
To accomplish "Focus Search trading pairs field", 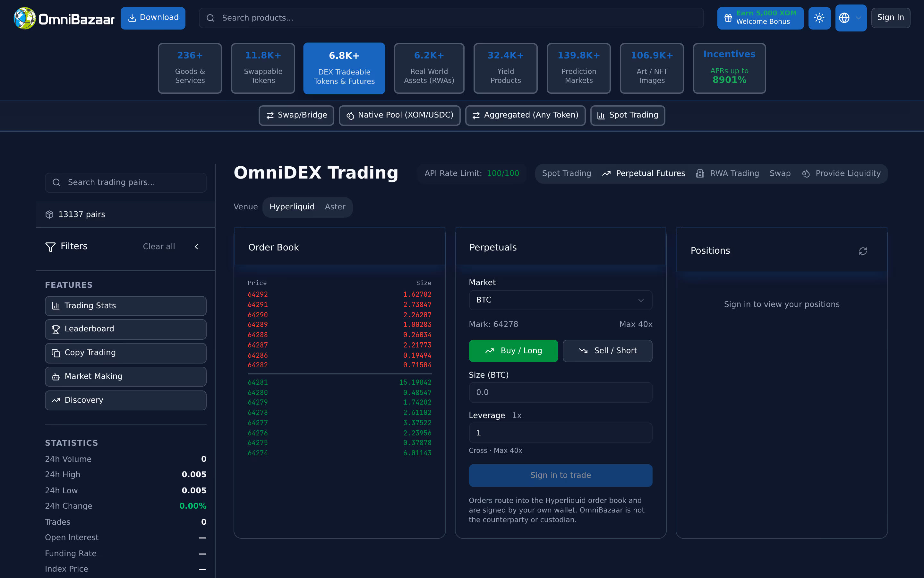I will point(126,182).
